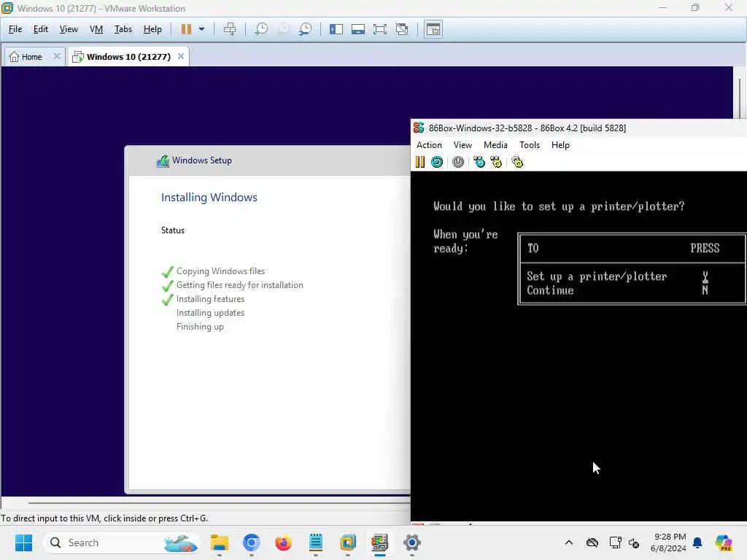The width and height of the screenshot is (747, 560).
Task: Hard reset the 86Box machine
Action: (x=437, y=162)
